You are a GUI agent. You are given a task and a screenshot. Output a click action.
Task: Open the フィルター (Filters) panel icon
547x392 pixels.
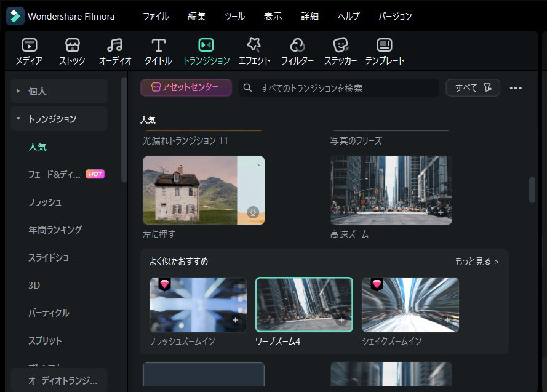click(x=297, y=44)
